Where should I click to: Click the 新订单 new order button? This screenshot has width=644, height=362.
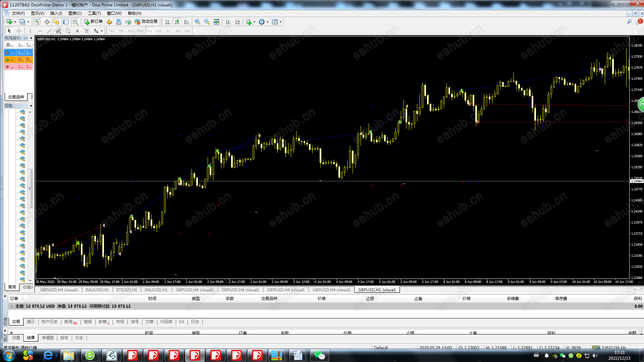click(93, 22)
